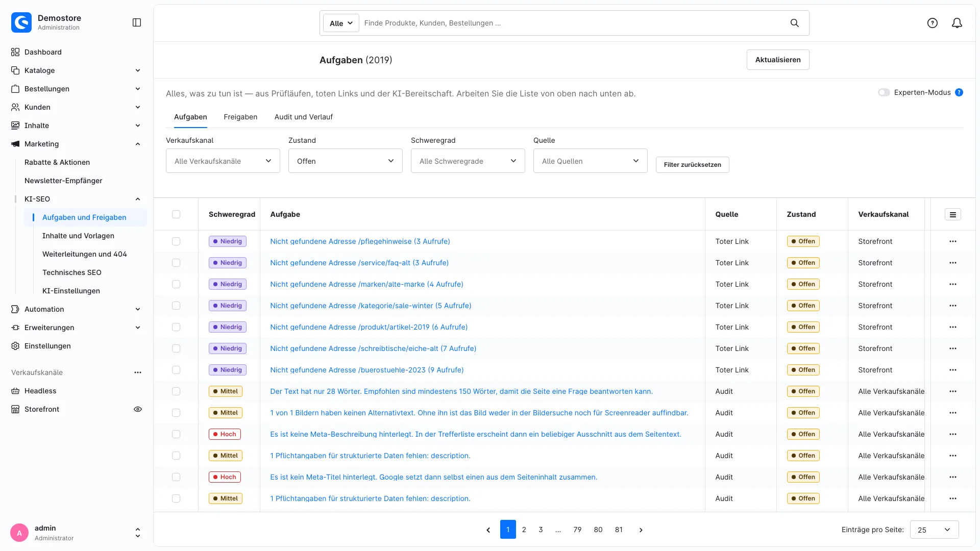Open Weiterleitungen und 404 menu item

(x=85, y=254)
